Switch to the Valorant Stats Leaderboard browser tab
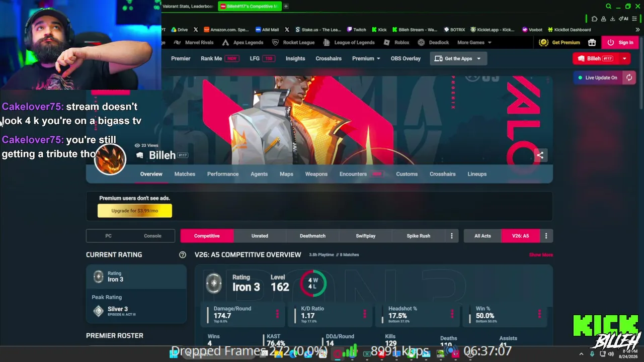 (x=189, y=7)
